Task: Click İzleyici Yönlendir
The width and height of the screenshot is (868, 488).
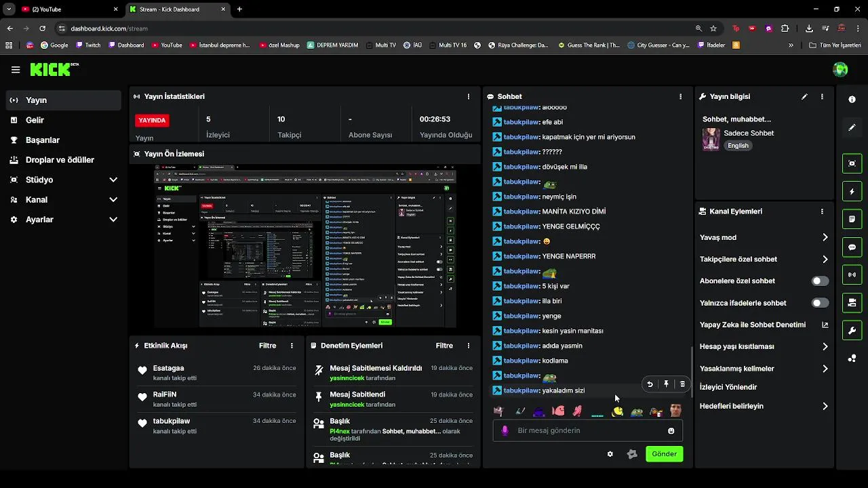Action: [x=728, y=388]
